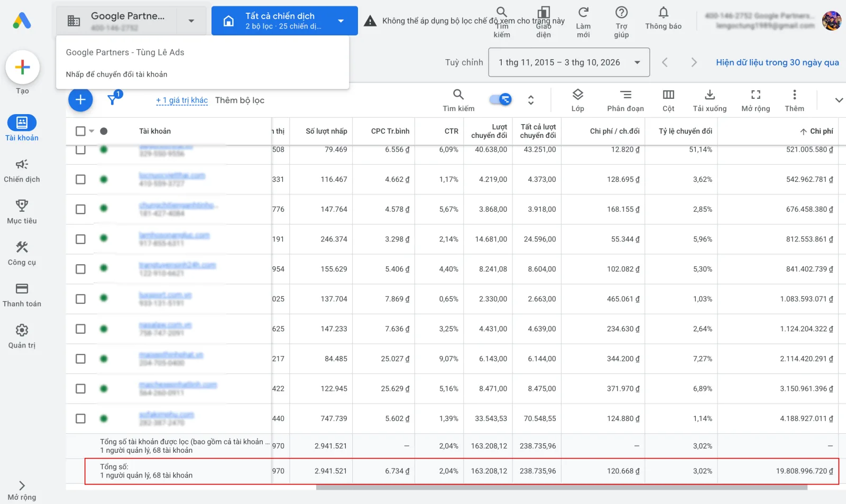Collapse the toolbar chevron at far right

(x=839, y=100)
